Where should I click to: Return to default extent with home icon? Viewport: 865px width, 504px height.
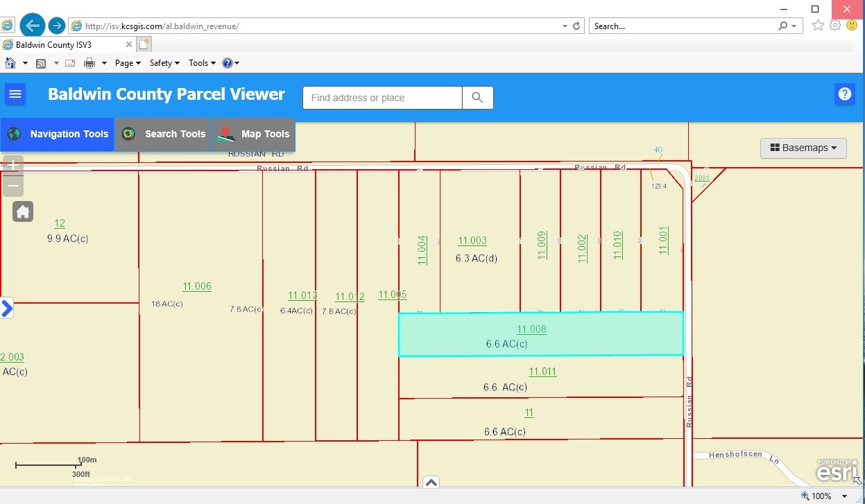(23, 211)
